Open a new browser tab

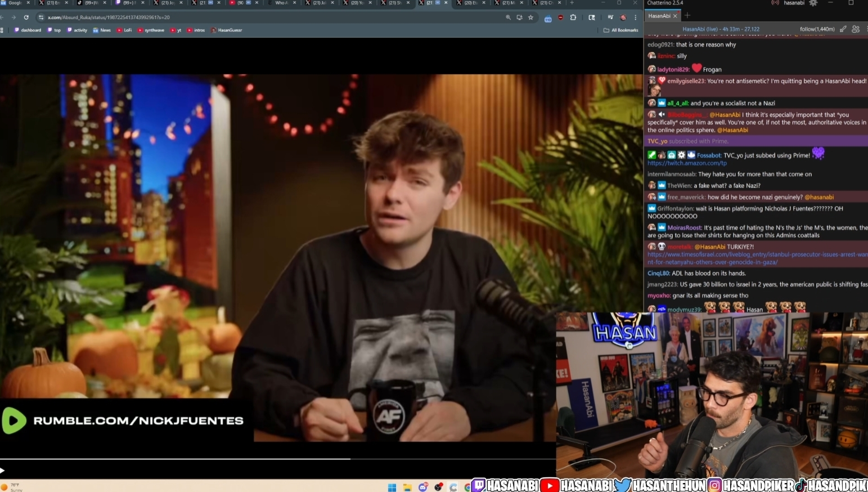click(x=572, y=3)
